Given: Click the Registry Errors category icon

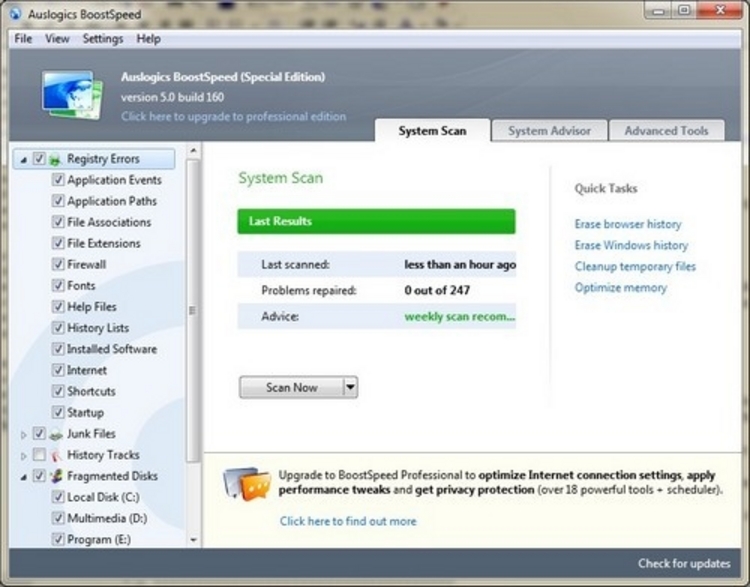Looking at the screenshot, I should pyautogui.click(x=55, y=159).
